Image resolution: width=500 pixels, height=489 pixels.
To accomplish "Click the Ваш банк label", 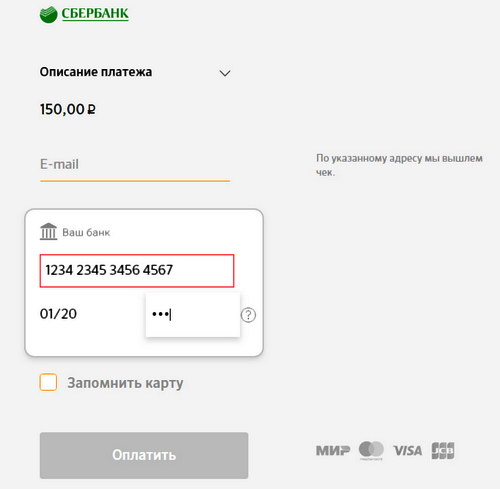I will tap(86, 232).
